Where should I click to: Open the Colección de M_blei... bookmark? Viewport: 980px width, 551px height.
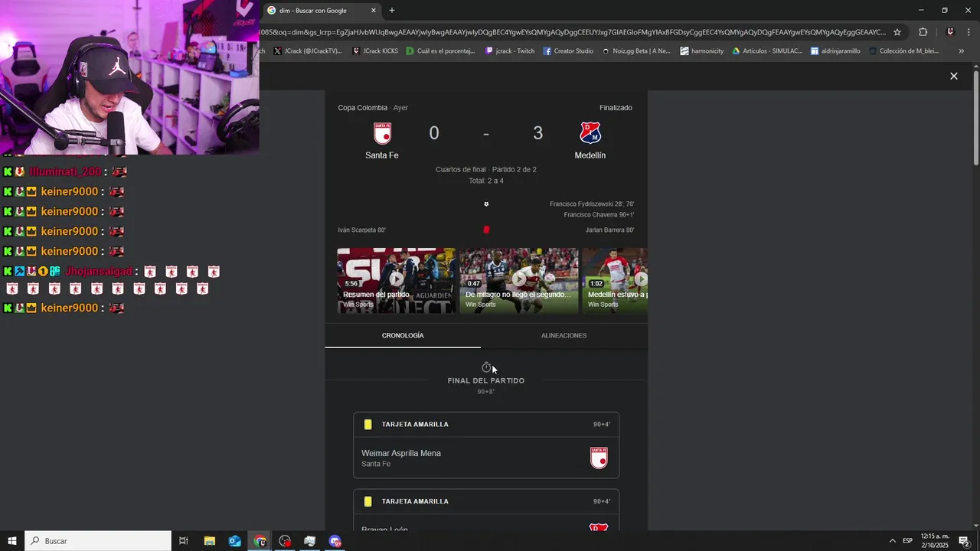coord(903,51)
